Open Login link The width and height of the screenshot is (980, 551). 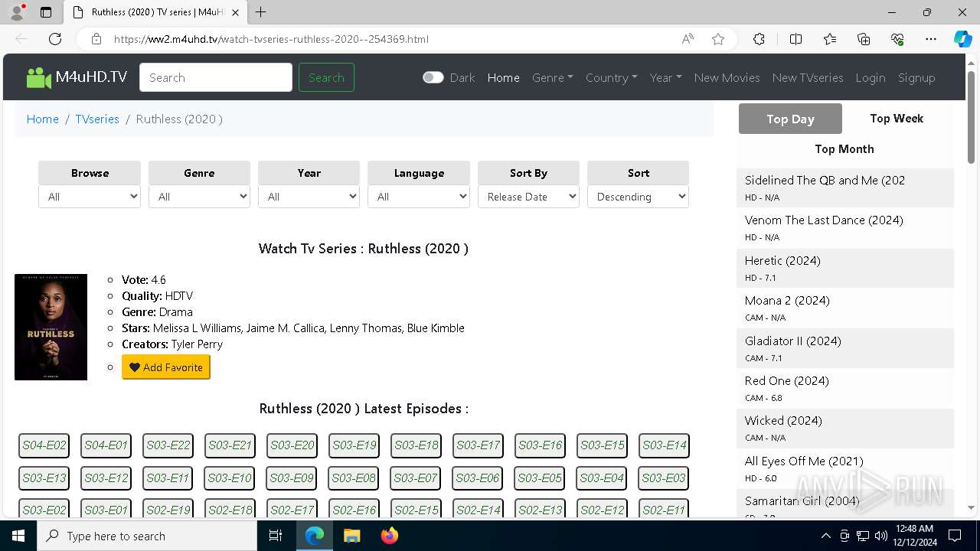[871, 77]
